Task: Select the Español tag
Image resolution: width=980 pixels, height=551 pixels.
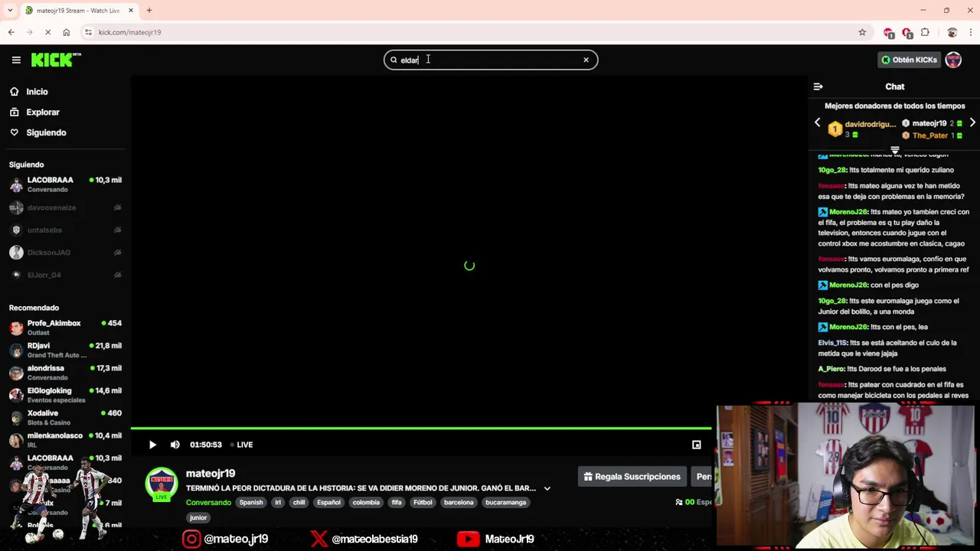Action: coord(328,503)
